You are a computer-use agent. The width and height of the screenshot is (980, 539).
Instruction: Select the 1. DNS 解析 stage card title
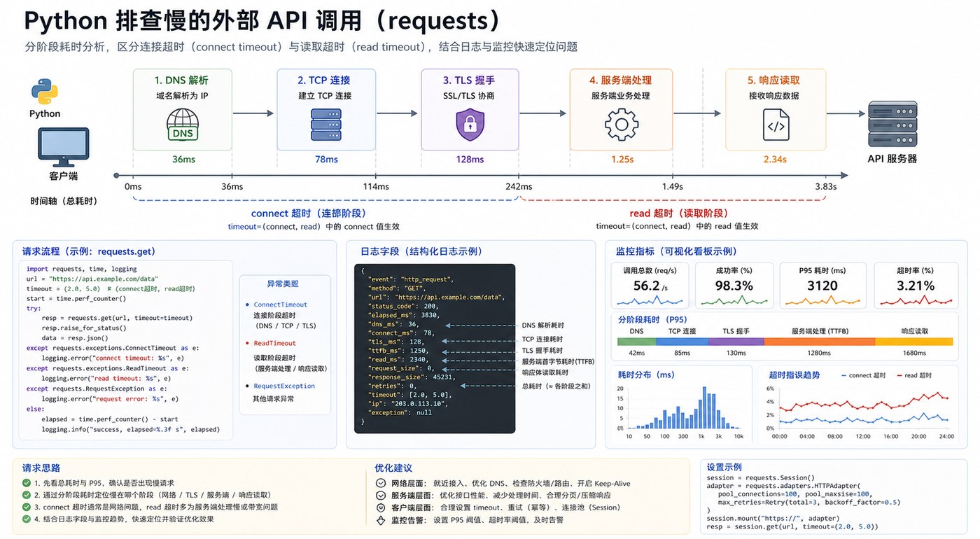point(181,80)
